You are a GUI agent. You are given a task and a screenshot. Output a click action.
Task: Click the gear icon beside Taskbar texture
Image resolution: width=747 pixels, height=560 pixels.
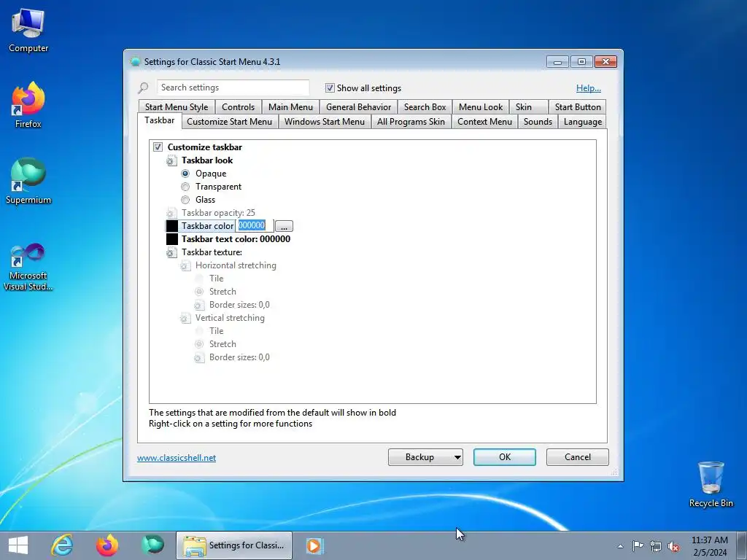(x=171, y=252)
